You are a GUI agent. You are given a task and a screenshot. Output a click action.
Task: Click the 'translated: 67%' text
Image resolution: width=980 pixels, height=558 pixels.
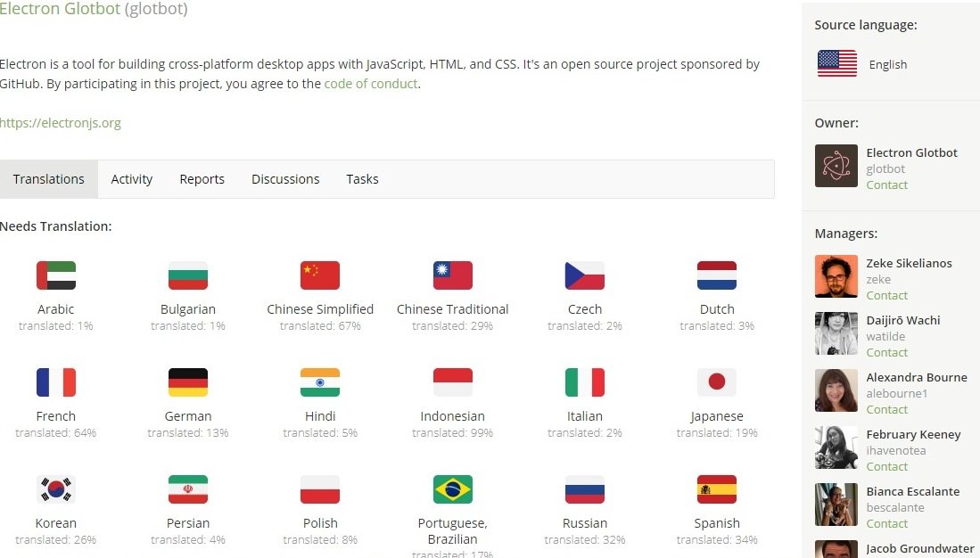pyautogui.click(x=320, y=325)
